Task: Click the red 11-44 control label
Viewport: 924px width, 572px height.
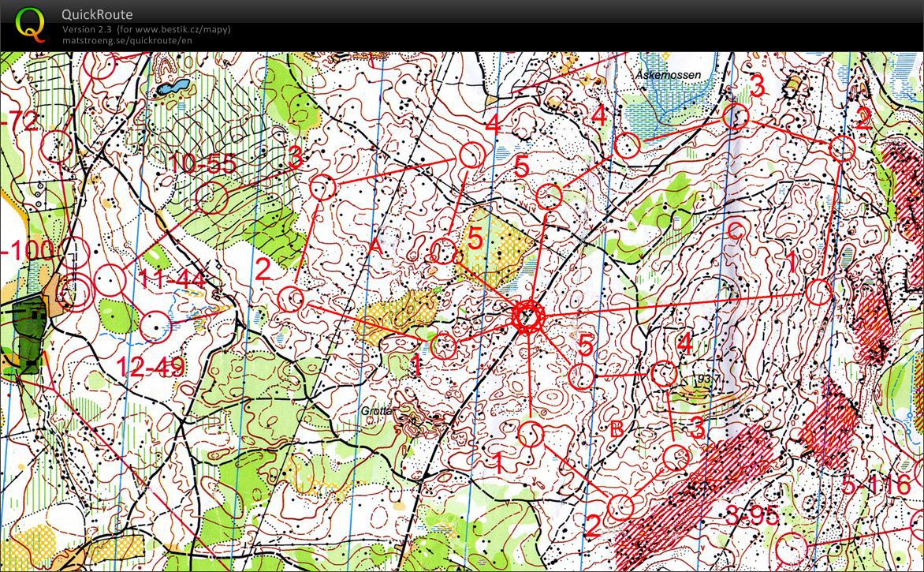Action: tap(172, 278)
